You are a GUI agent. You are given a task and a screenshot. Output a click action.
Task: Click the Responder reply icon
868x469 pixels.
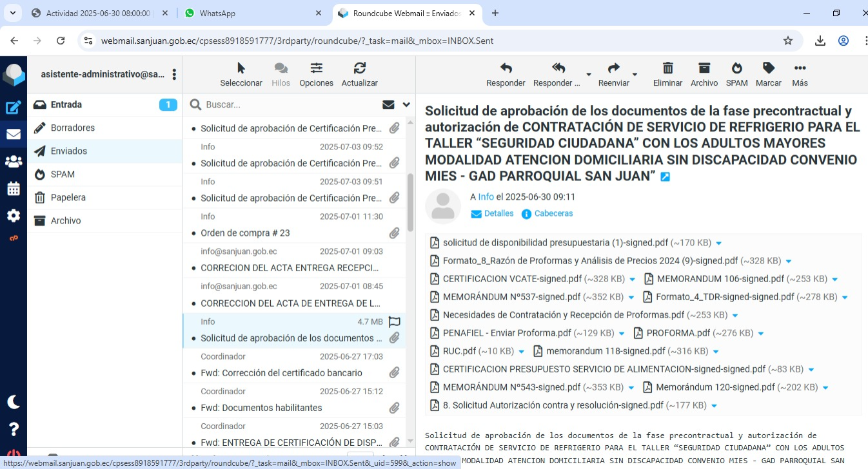pyautogui.click(x=506, y=68)
